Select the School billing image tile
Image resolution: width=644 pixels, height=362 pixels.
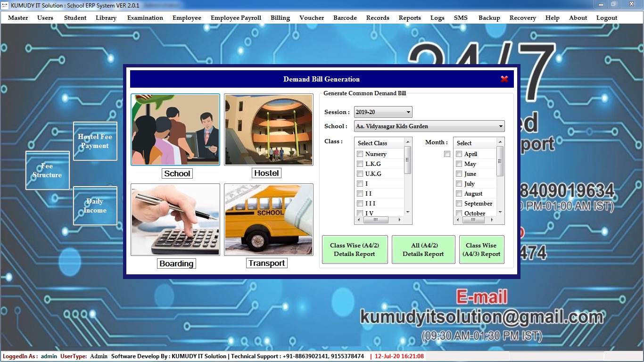tap(175, 130)
